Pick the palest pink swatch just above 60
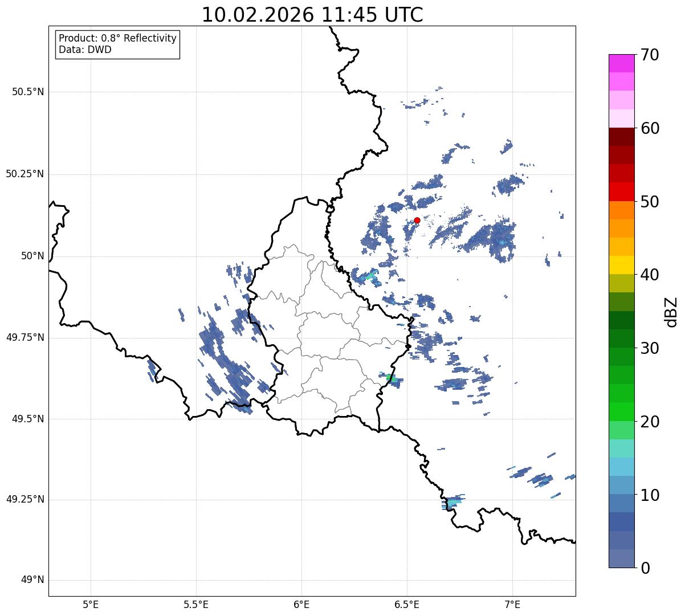This screenshot has height=616, width=685. point(621,119)
